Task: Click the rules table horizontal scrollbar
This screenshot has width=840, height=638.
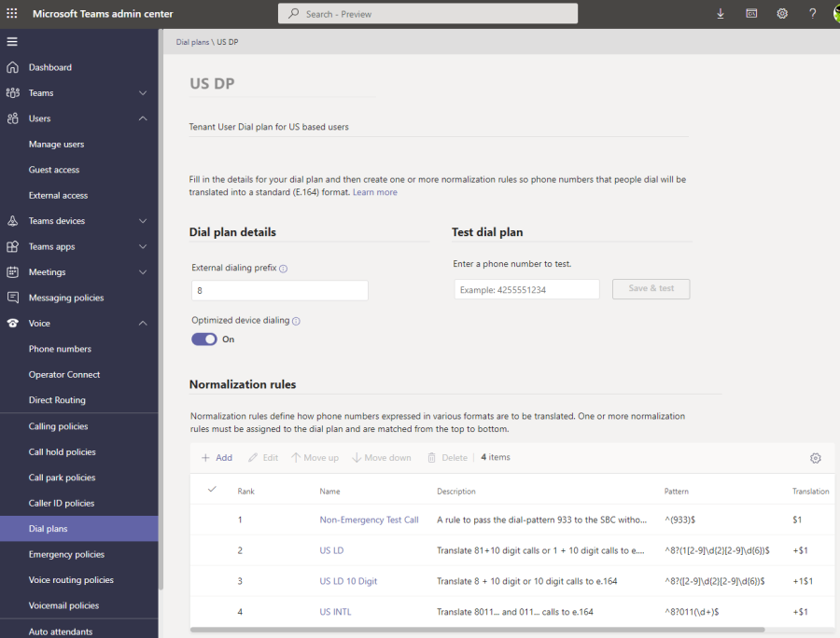Action: pos(477,630)
